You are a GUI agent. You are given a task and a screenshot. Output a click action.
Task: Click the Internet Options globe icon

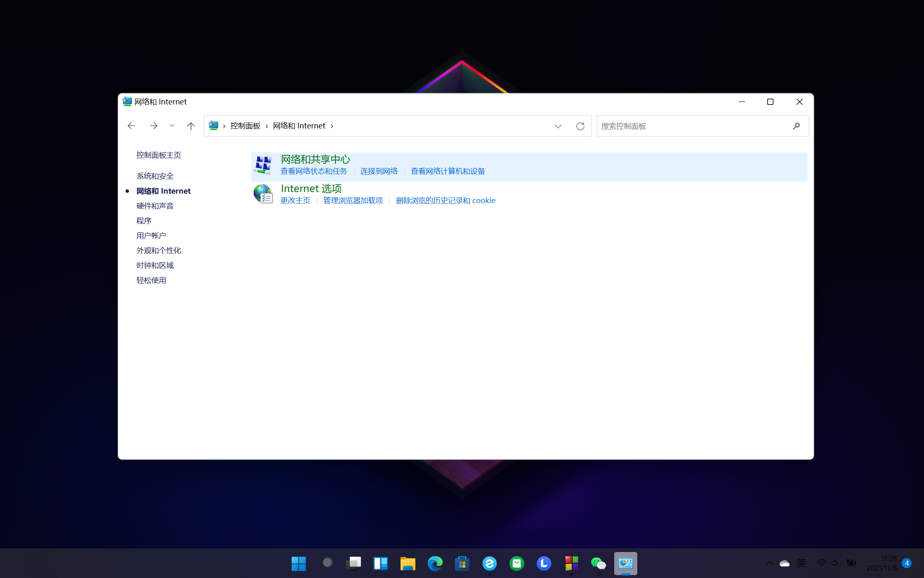(x=263, y=194)
